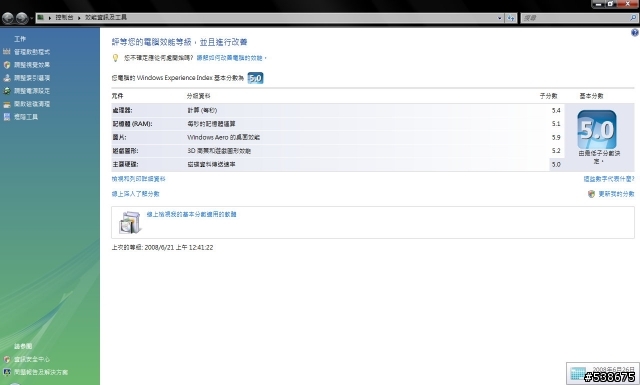This screenshot has height=385, width=640.
Task: Click the graphics subscore 5.9
Action: pyautogui.click(x=556, y=137)
